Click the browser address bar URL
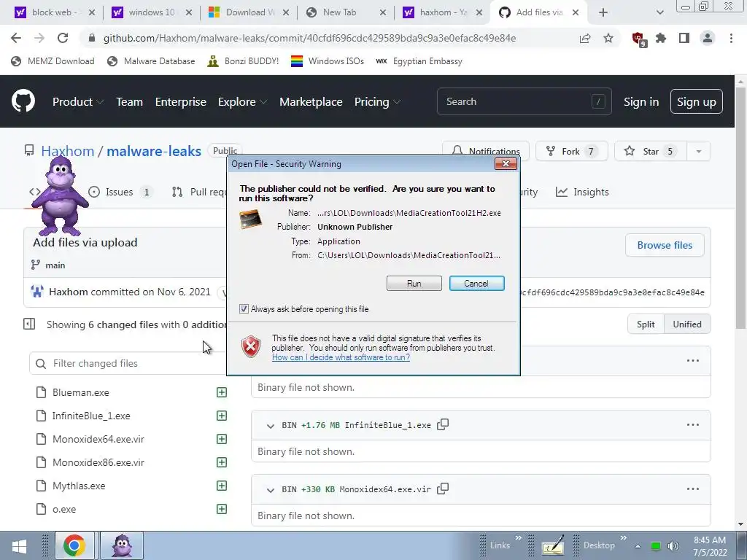This screenshot has height=560, width=747. click(x=309, y=38)
